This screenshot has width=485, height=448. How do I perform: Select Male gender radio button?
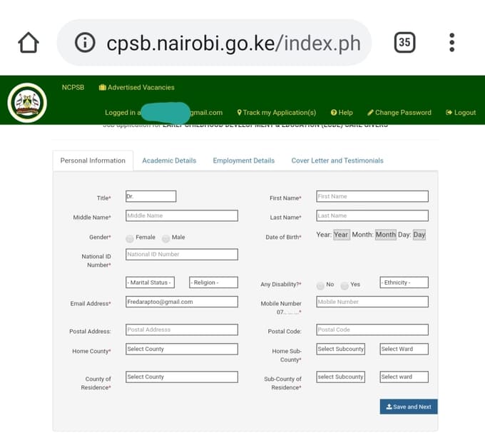click(165, 238)
